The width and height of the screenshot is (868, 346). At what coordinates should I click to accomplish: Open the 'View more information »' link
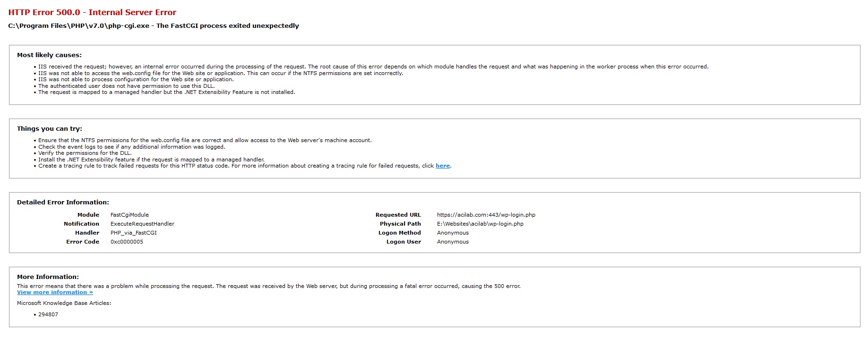point(55,293)
